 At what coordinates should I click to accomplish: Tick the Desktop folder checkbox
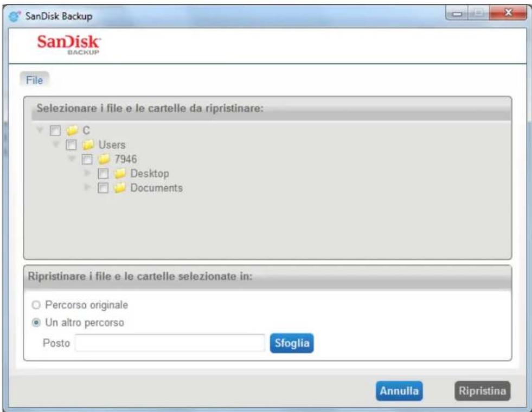coord(103,174)
